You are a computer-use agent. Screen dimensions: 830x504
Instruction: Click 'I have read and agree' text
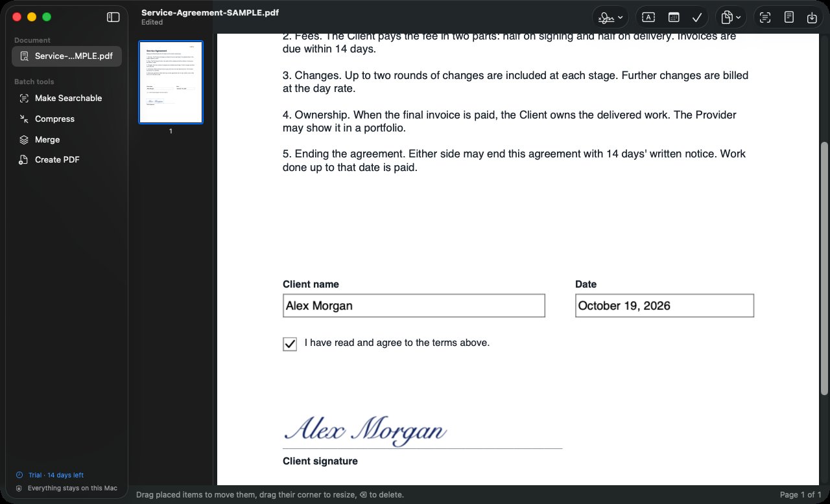click(x=397, y=343)
